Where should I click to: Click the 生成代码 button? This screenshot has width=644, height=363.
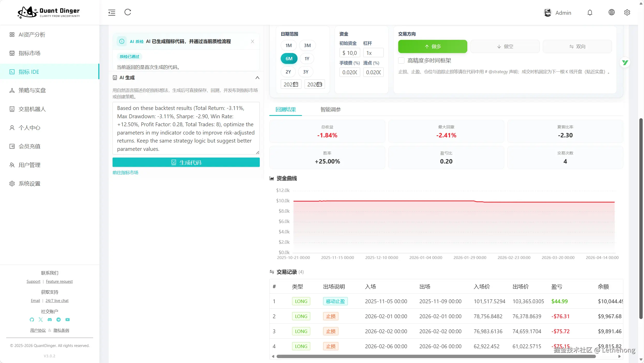[186, 162]
